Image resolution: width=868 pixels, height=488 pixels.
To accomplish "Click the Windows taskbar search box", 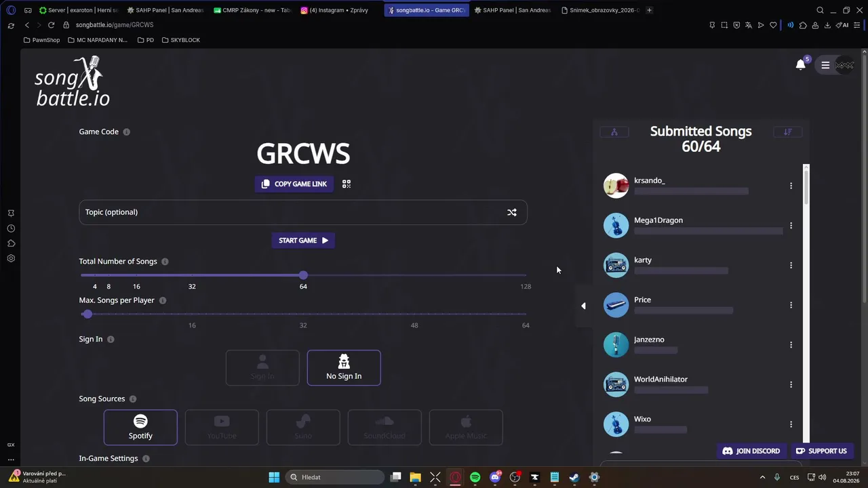I will tap(335, 477).
